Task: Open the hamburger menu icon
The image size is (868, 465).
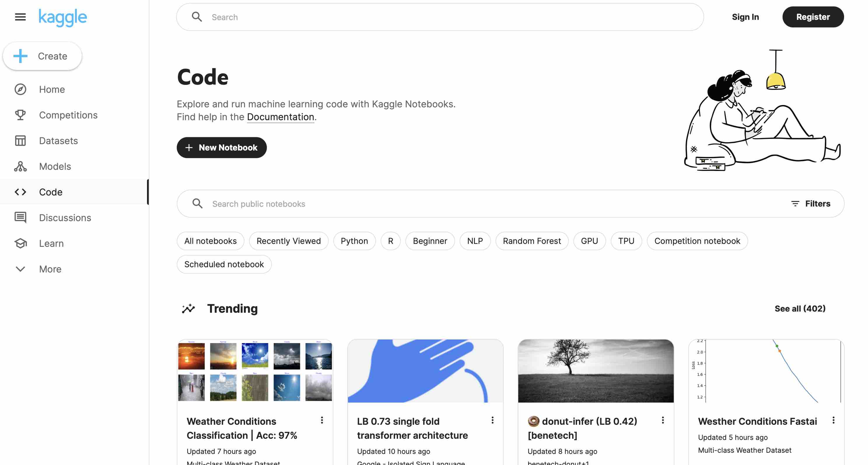Action: (20, 17)
